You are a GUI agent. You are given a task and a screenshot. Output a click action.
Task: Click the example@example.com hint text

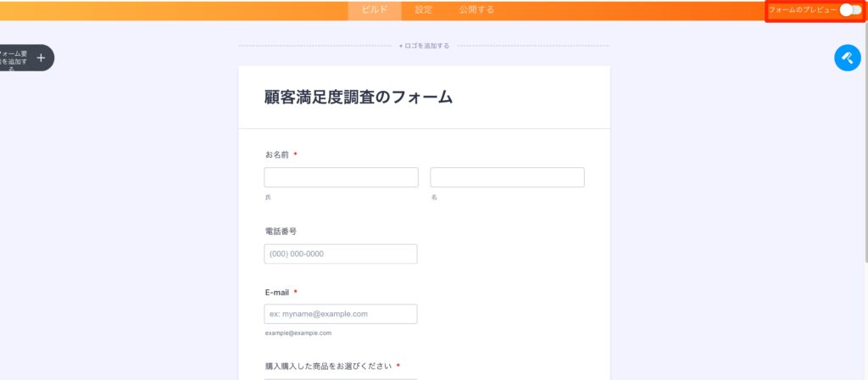click(298, 333)
